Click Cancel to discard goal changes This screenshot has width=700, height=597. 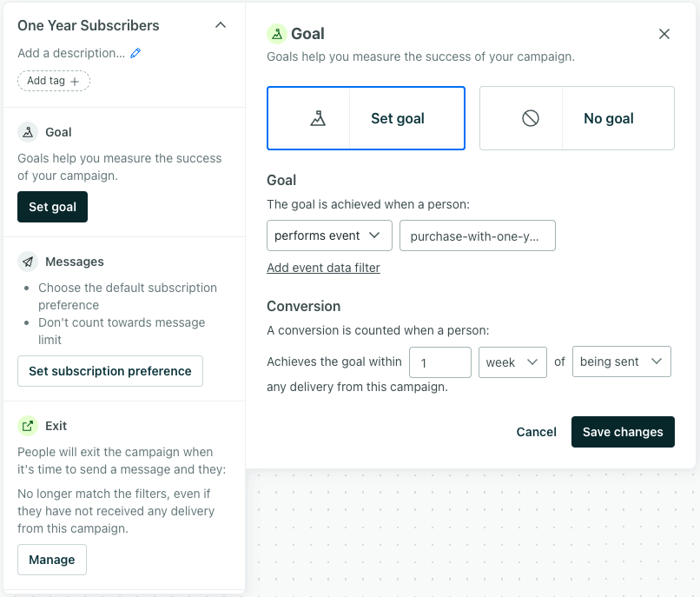(x=536, y=432)
